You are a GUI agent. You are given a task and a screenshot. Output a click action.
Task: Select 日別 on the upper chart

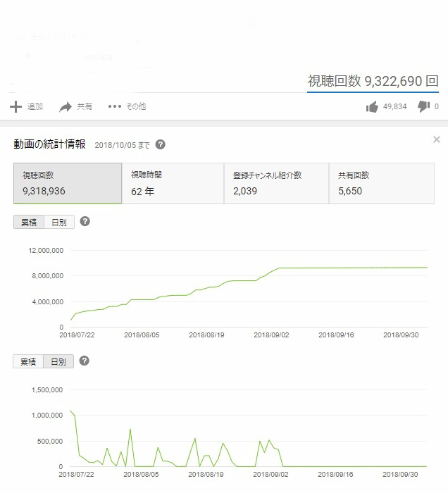click(59, 222)
